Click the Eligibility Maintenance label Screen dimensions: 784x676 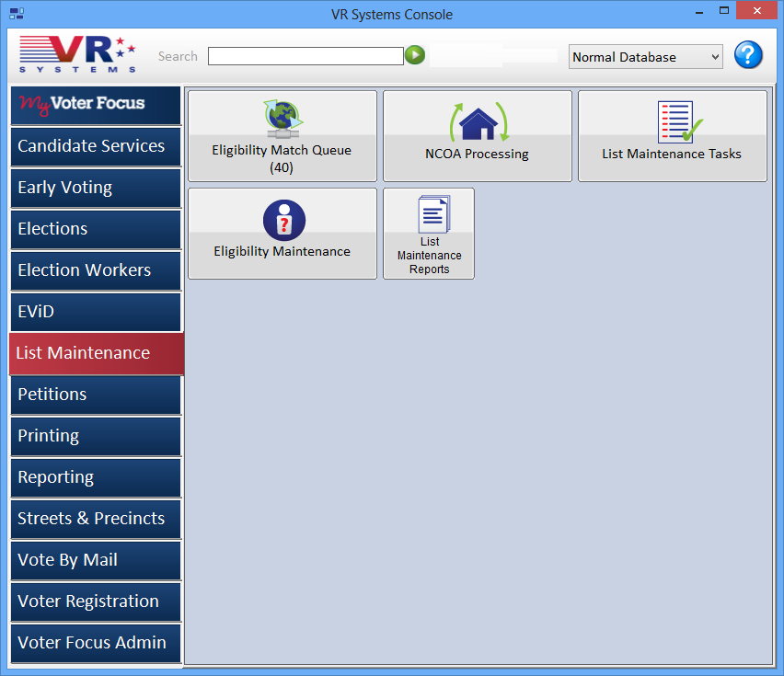[282, 251]
